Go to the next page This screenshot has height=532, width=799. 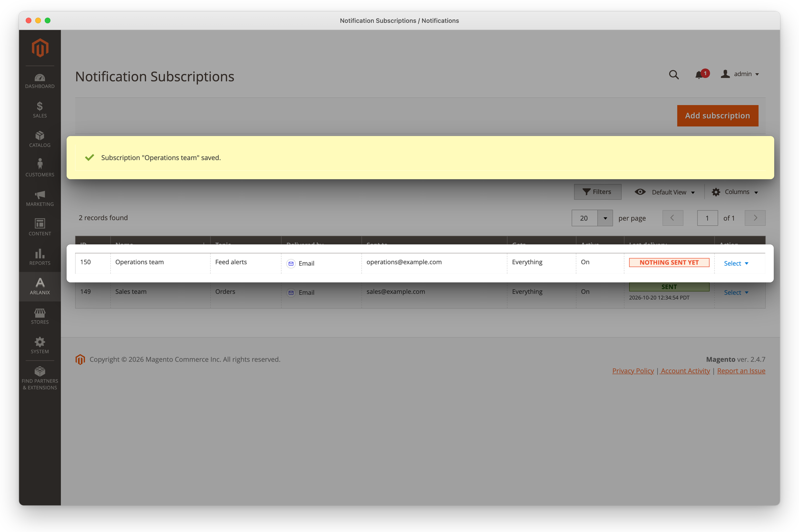[x=755, y=218]
